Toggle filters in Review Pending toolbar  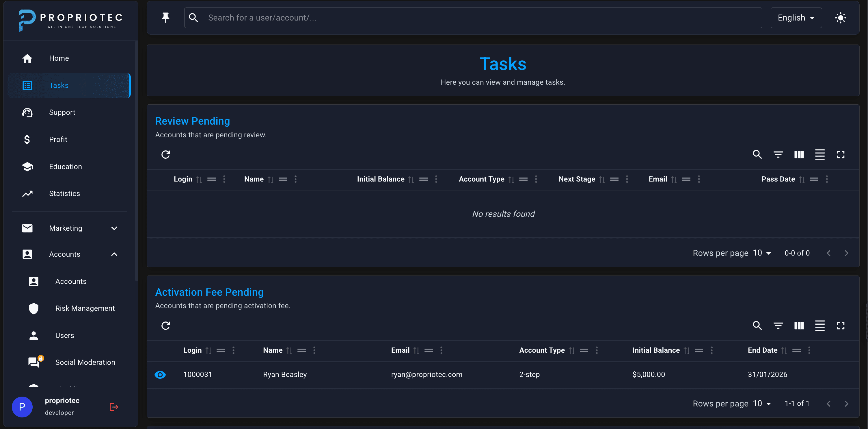(778, 154)
